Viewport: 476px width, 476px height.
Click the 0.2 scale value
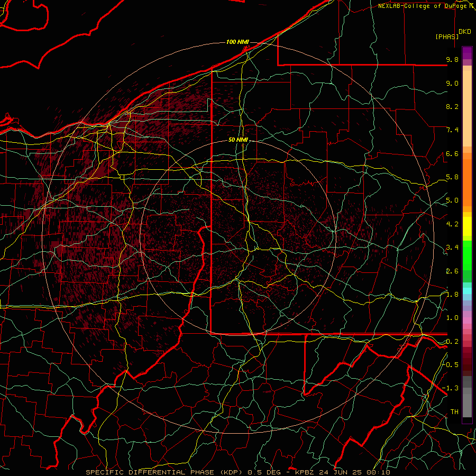pyautogui.click(x=452, y=342)
